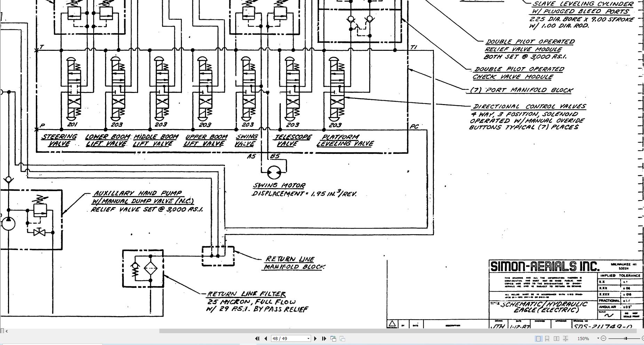The width and height of the screenshot is (644, 345).
Task: Click the Swing Motor label on schematic
Action: pyautogui.click(x=279, y=186)
